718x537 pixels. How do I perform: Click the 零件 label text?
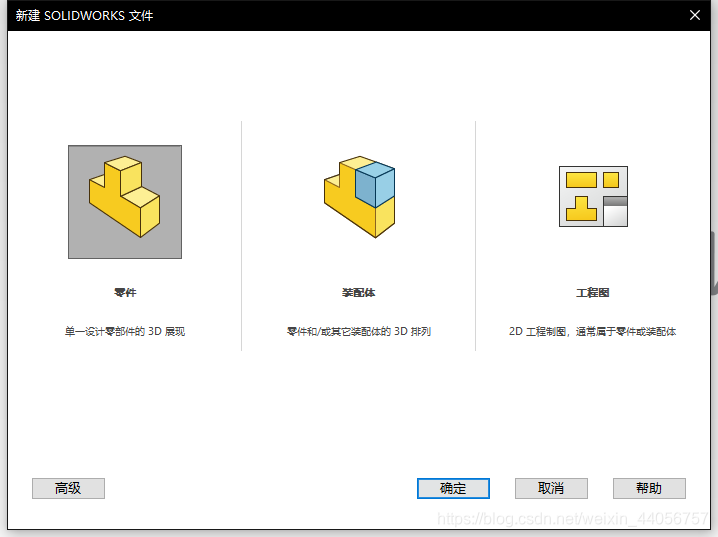[125, 293]
